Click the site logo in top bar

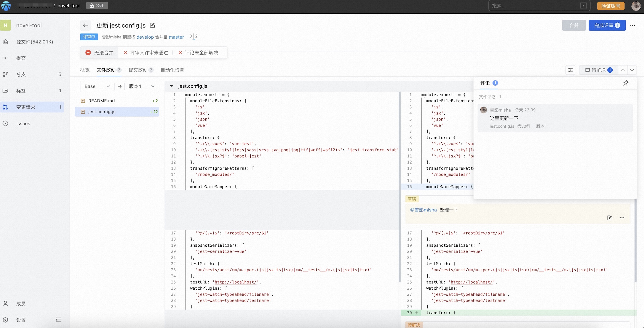coord(6,6)
